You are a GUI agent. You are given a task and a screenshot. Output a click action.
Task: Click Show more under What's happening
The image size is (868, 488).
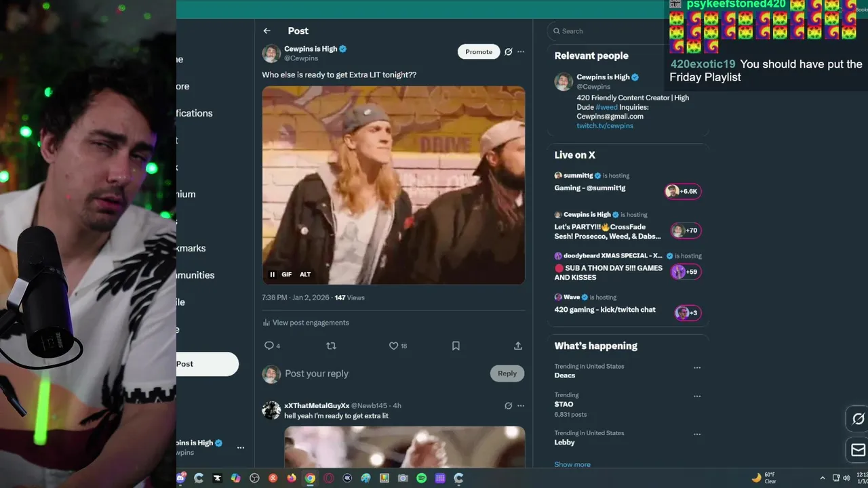click(572, 464)
